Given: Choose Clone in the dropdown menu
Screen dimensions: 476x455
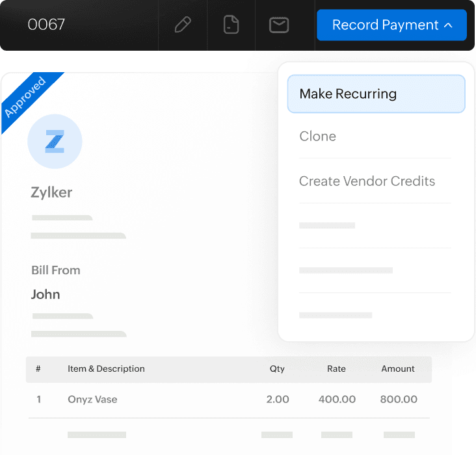Looking at the screenshot, I should pos(318,136).
